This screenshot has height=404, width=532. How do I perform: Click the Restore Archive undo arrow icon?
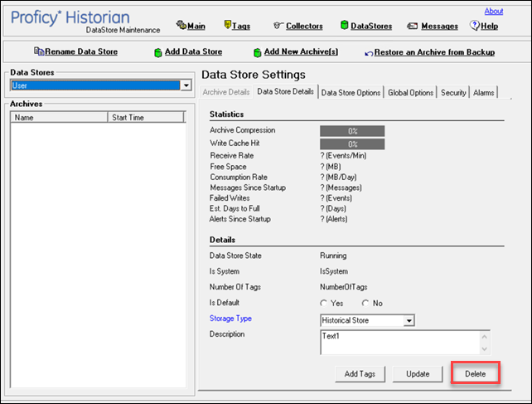tap(369, 54)
